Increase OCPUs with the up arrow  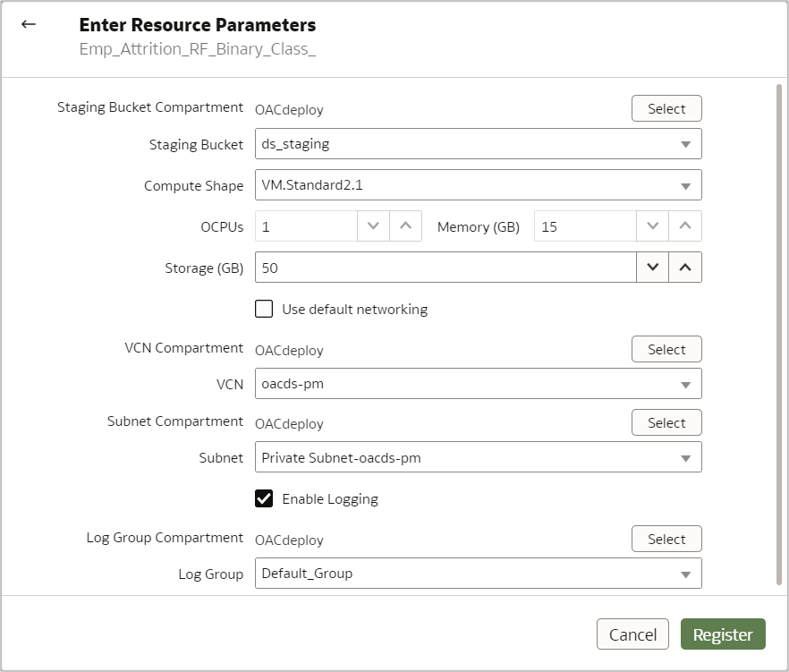tap(405, 226)
